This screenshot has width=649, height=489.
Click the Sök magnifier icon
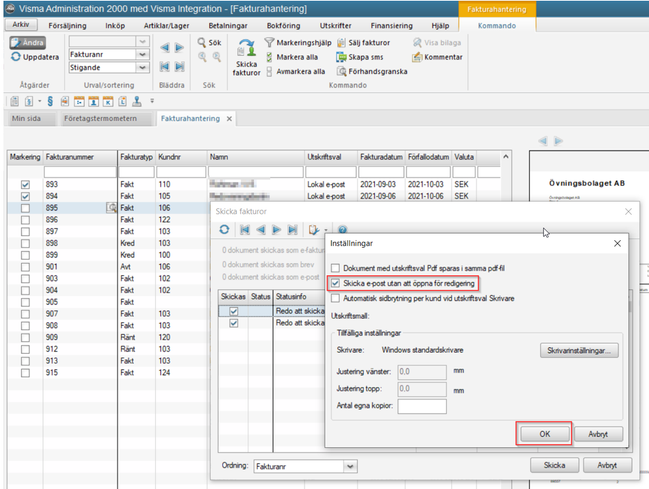tap(202, 42)
